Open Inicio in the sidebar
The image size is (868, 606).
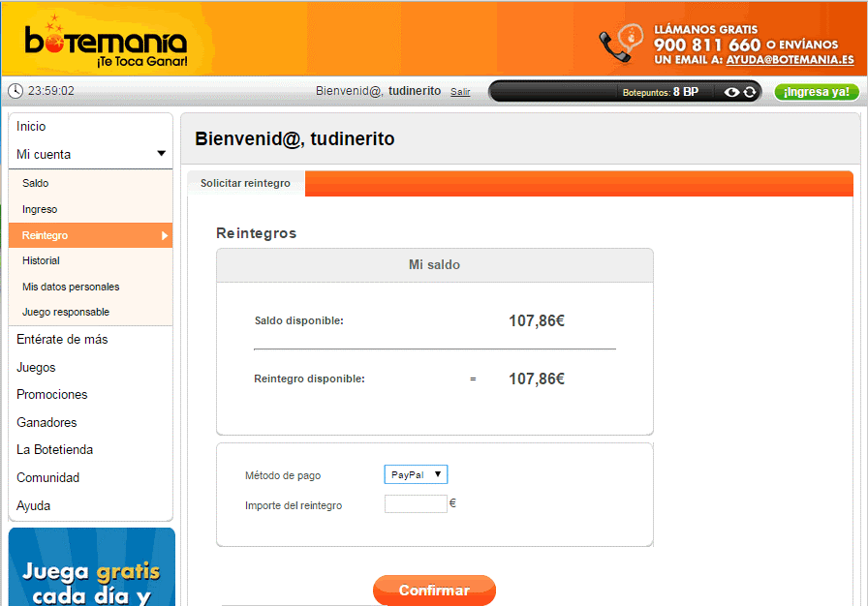31,127
